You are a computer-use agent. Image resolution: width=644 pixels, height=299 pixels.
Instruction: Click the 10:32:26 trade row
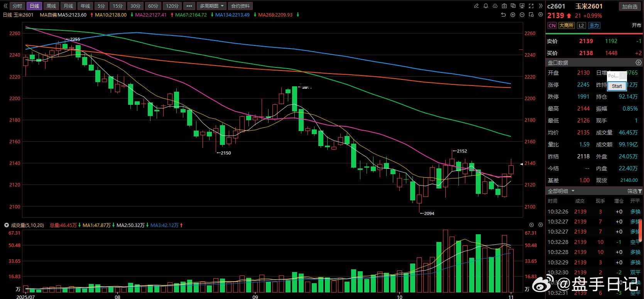[x=594, y=212]
